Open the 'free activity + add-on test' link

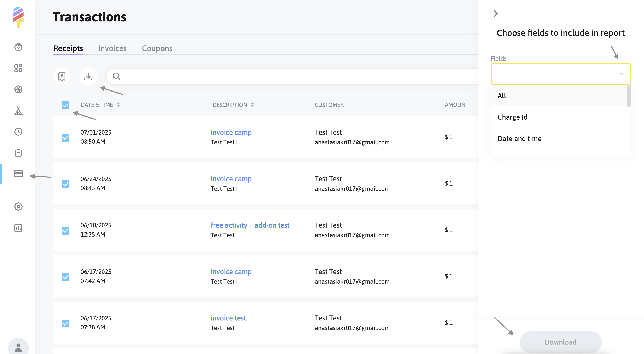(250, 225)
